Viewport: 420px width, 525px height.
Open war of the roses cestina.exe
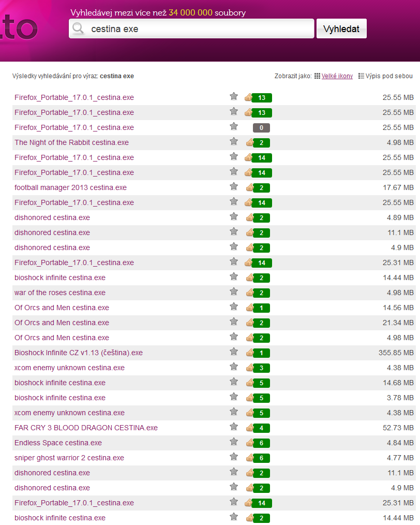(60, 293)
